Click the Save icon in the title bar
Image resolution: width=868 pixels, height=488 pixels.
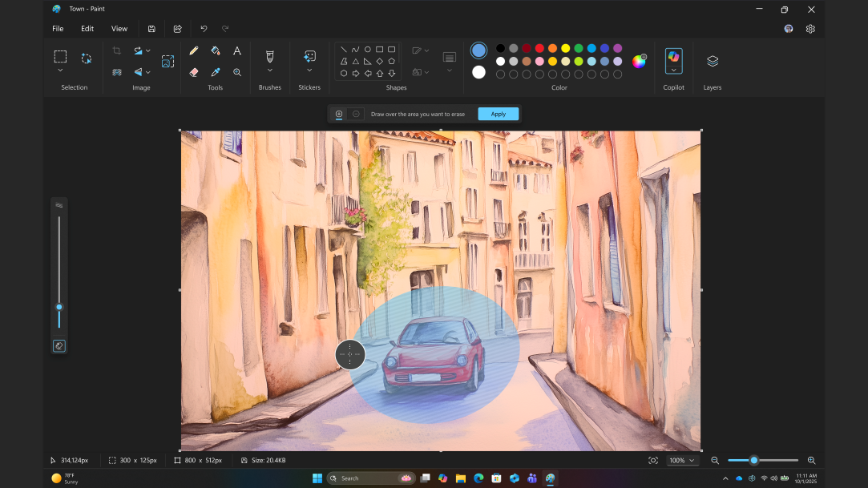[151, 28]
